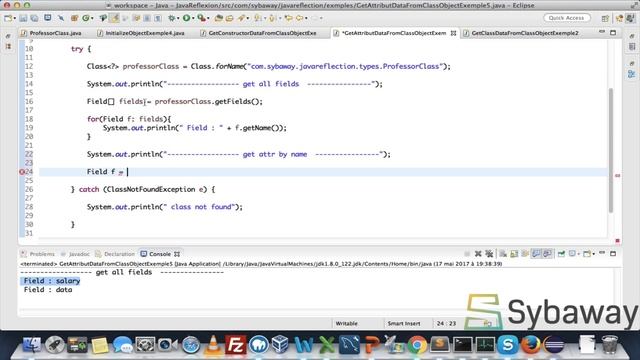
Task: Open Finder from the dock
Action: 32,345
